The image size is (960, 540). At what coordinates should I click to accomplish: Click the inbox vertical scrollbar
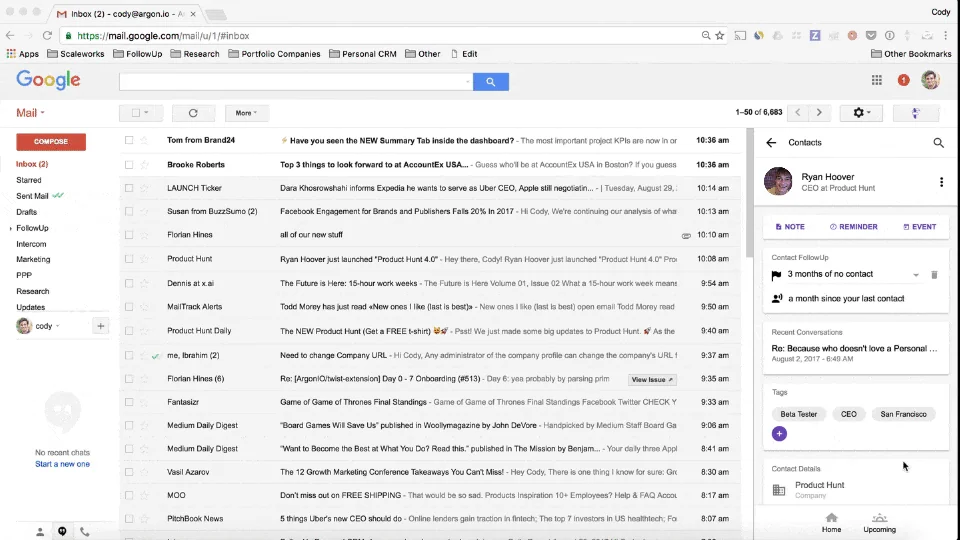pos(749,193)
